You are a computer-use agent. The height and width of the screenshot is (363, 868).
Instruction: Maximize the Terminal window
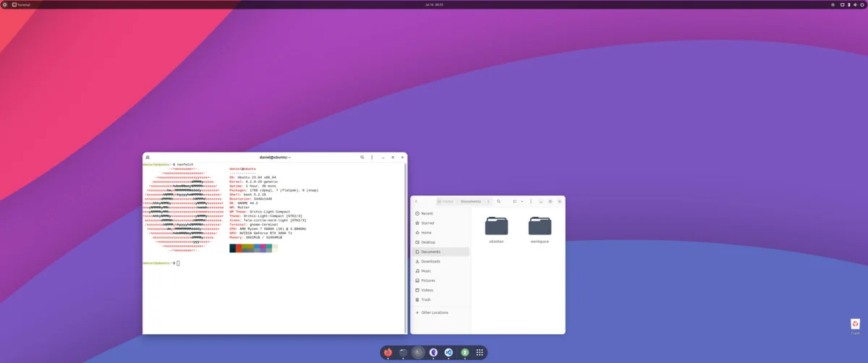[393, 157]
